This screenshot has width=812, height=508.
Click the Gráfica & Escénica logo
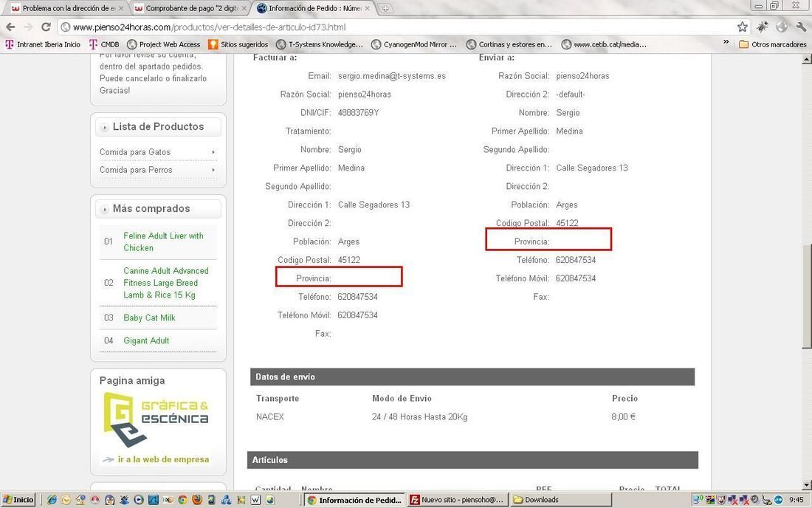[x=156, y=419]
